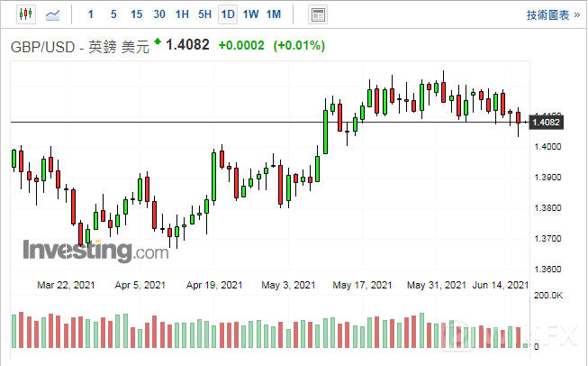Select the 5 minute timeframe

click(113, 14)
